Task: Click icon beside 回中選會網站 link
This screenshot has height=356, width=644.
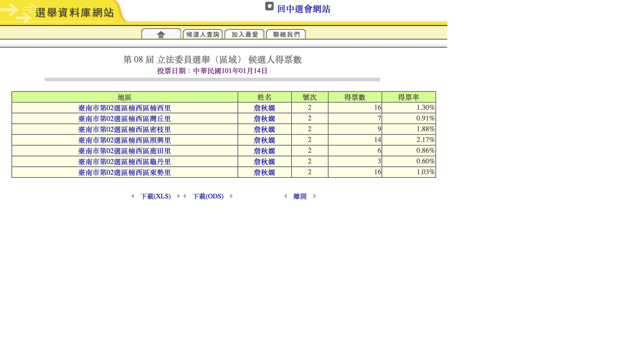Action: click(x=269, y=6)
